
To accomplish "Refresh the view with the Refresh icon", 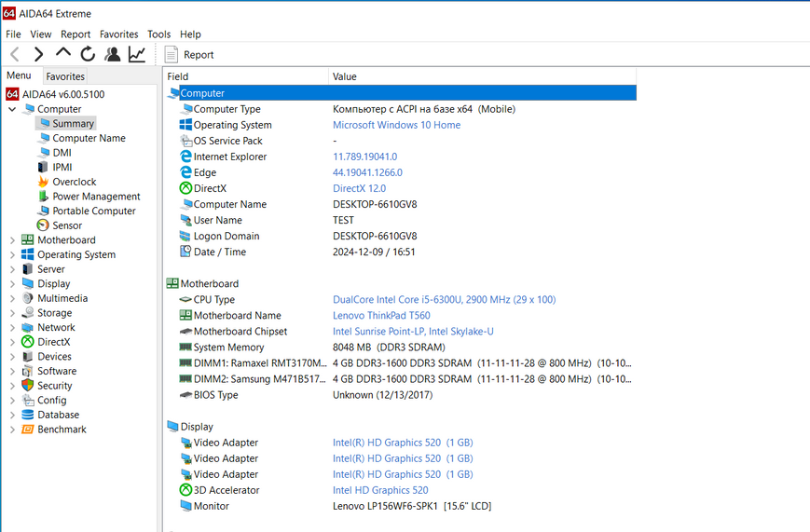I will [88, 54].
